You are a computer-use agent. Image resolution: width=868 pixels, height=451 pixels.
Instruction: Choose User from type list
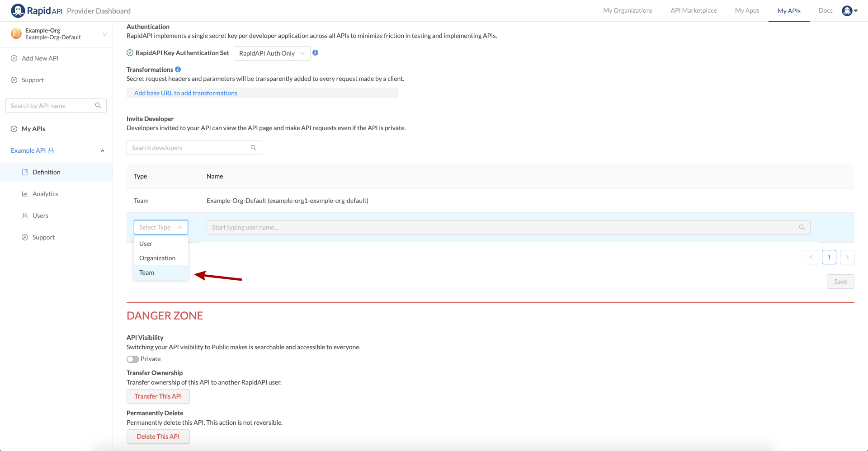click(161, 244)
